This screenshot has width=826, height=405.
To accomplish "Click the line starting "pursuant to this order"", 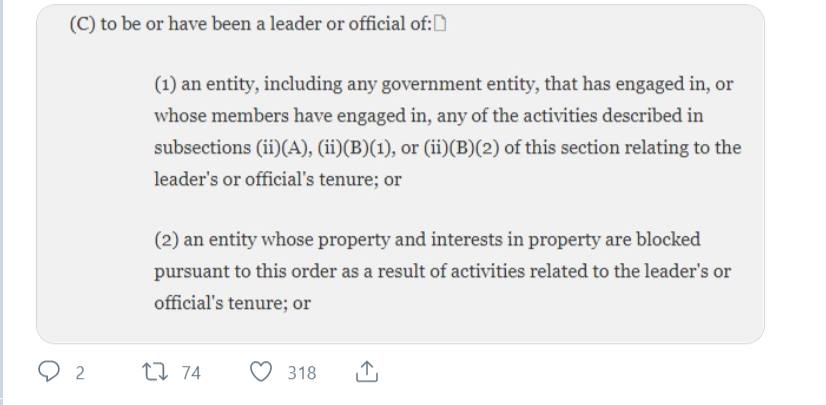I will pyautogui.click(x=442, y=272).
